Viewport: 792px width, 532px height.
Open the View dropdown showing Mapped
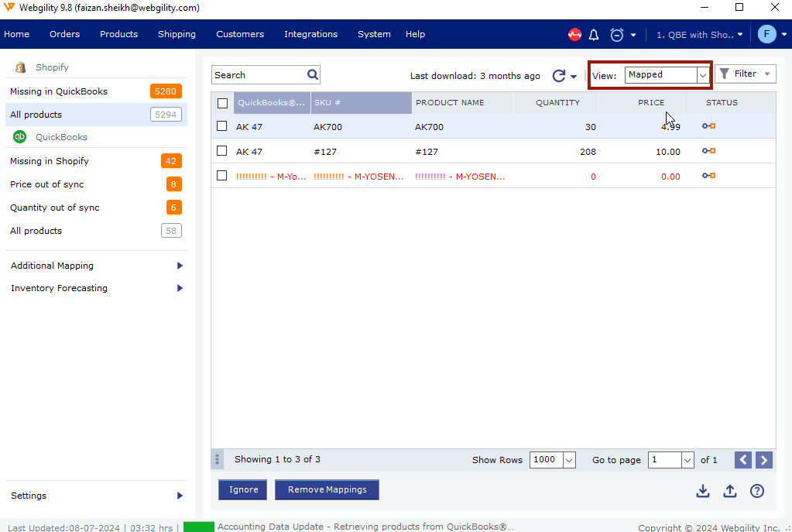667,75
